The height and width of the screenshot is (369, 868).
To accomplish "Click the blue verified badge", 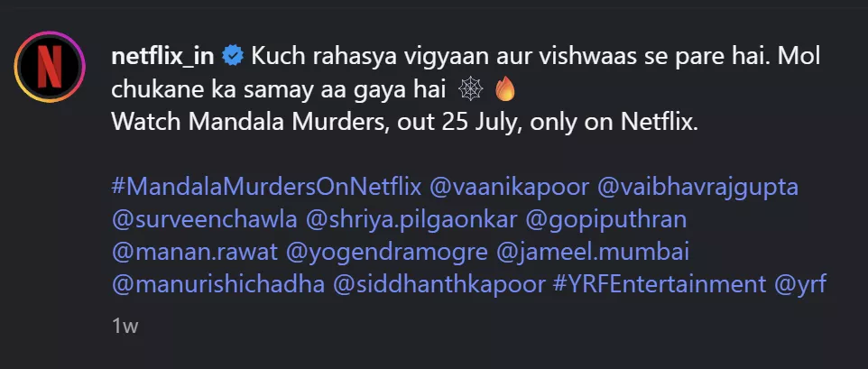I will point(233,57).
